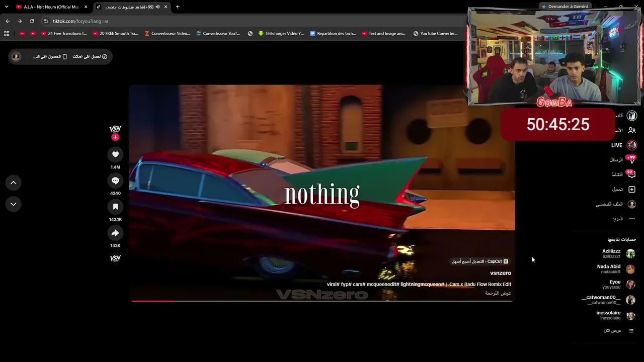Mute the TikTok tab's audio speaker icon
644x362 pixels.
pos(157,7)
